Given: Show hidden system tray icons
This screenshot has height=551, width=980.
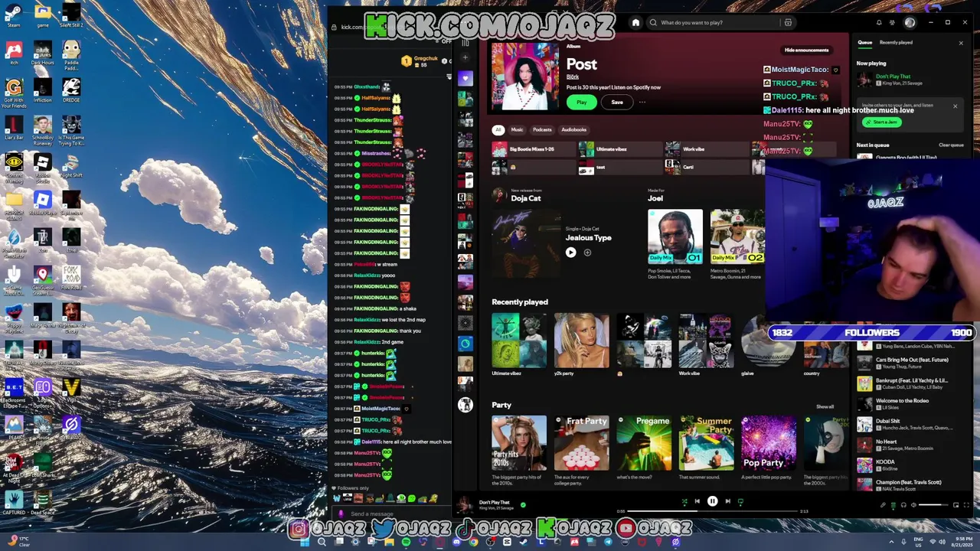Looking at the screenshot, I should (891, 542).
